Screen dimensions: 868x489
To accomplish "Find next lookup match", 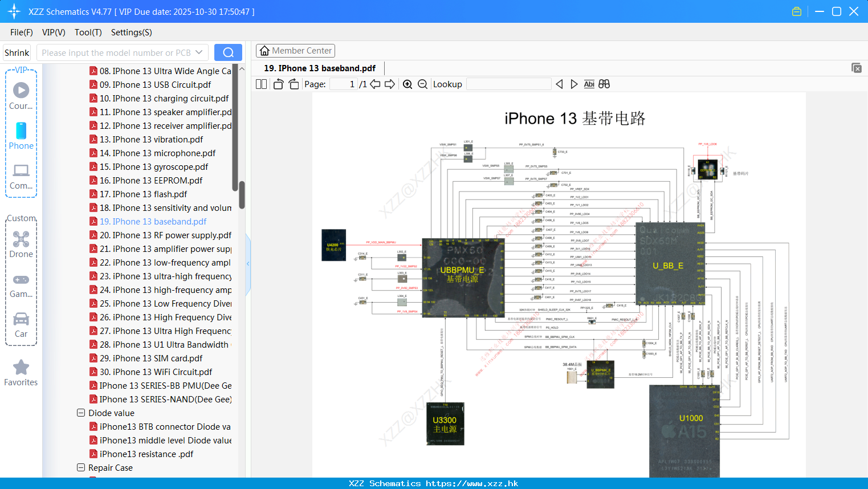I will tap(574, 84).
